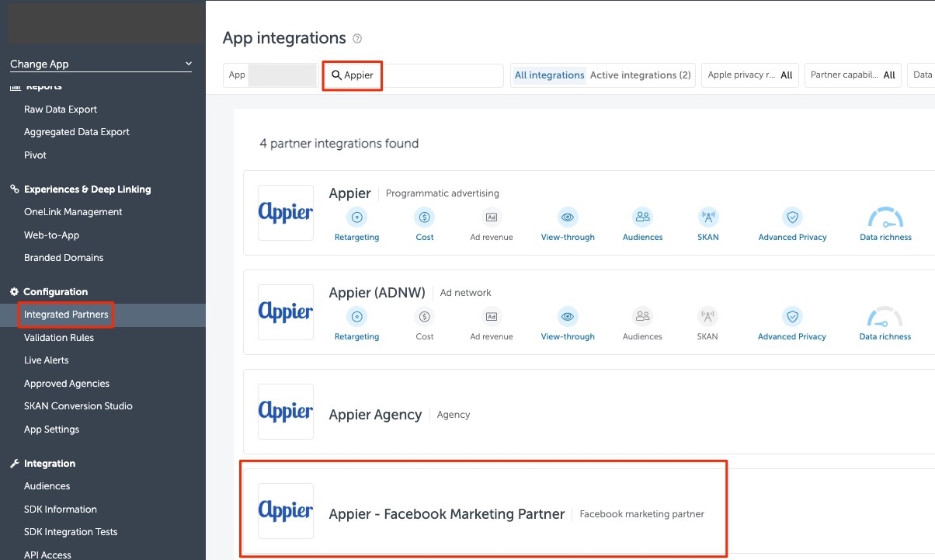Click Ad revenue icon for Appier (ADNW)
The height and width of the screenshot is (560, 935).
click(492, 317)
